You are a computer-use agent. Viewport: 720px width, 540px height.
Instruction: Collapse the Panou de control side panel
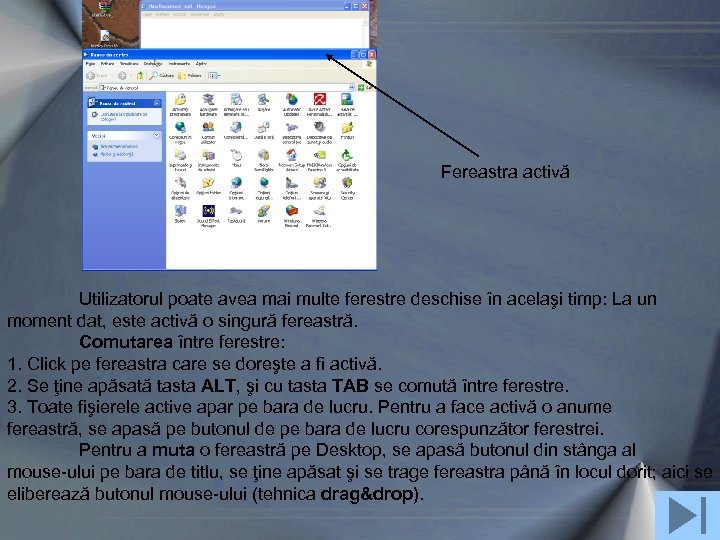[157, 103]
